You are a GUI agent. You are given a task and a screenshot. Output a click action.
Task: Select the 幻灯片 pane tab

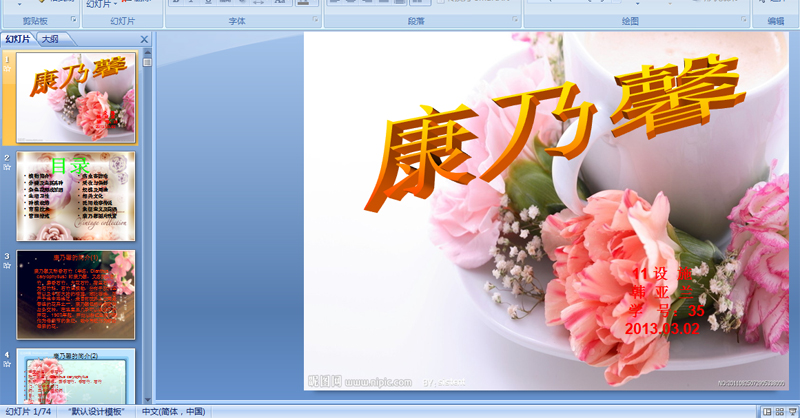(18, 39)
